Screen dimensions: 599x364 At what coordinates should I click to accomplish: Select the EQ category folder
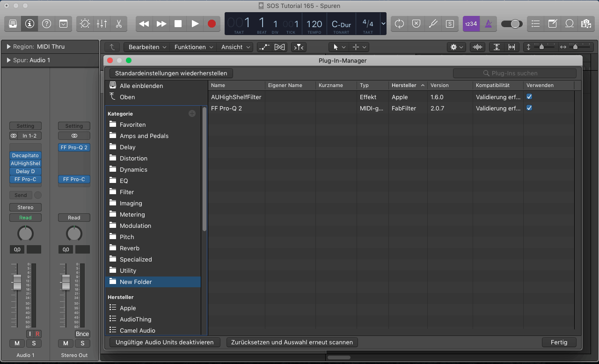click(124, 181)
